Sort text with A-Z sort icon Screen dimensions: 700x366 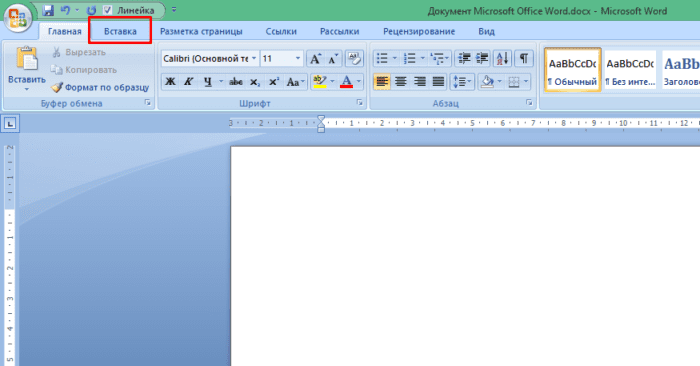pos(502,58)
